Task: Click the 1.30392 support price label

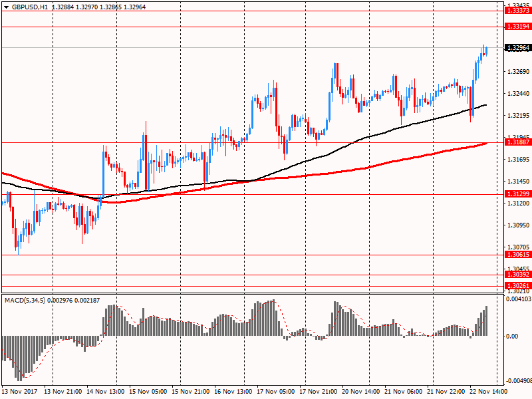Action: pos(518,275)
